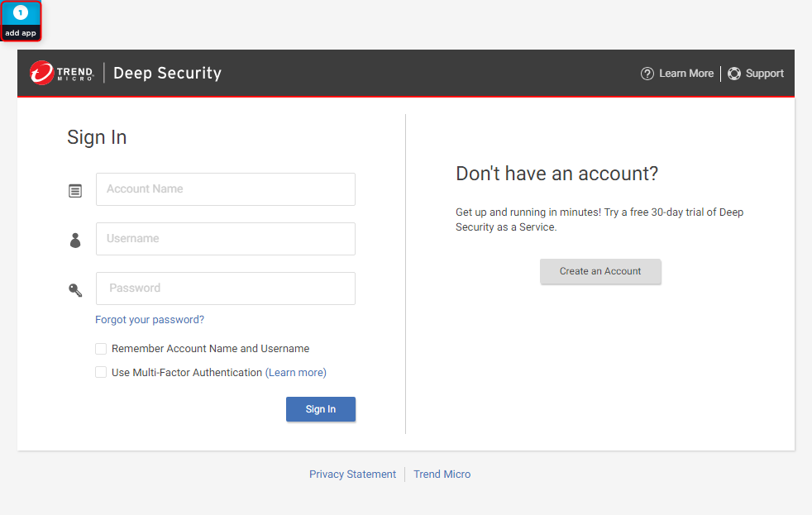
Task: Focus the Account Name field
Action: tap(226, 189)
